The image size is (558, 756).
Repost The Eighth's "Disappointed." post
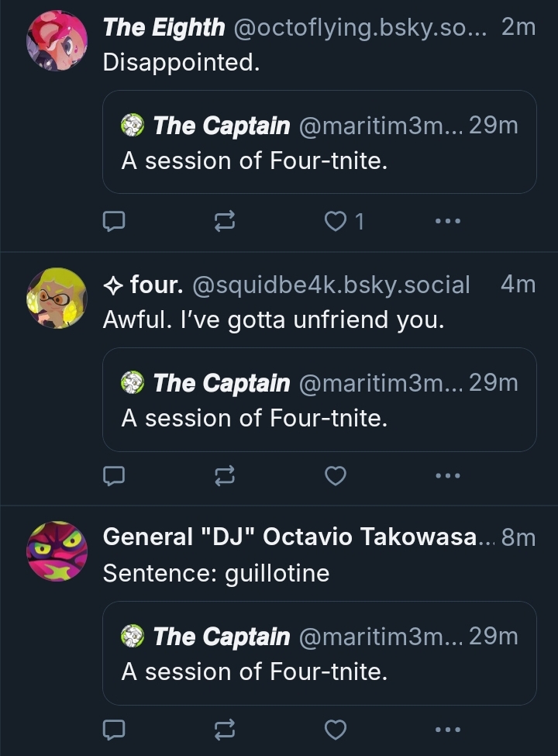point(225,222)
